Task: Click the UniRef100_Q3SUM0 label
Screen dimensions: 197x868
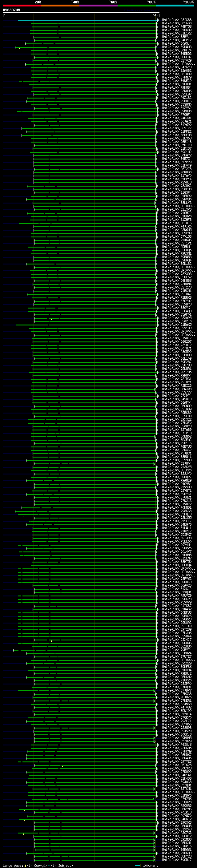Action: point(177,104)
